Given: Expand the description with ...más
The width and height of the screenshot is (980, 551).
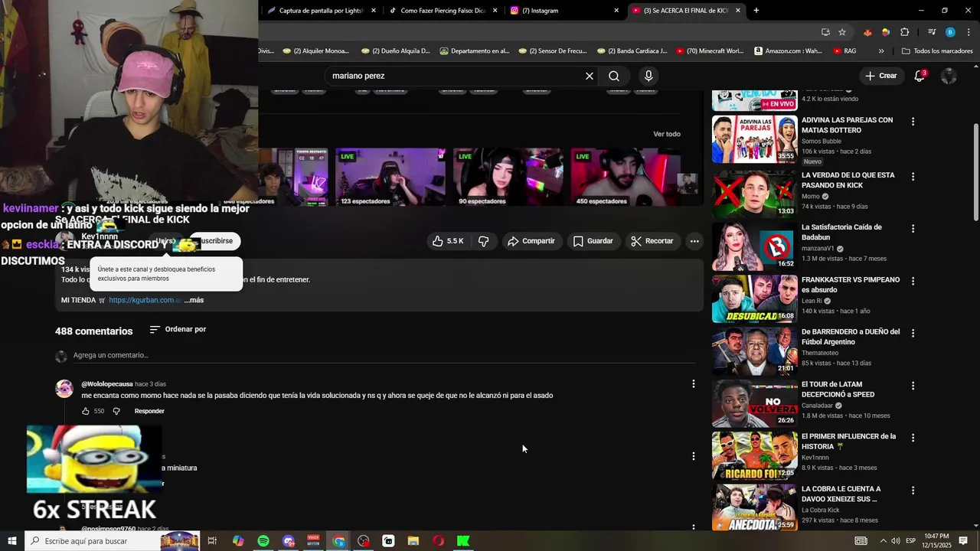Looking at the screenshot, I should (x=194, y=300).
